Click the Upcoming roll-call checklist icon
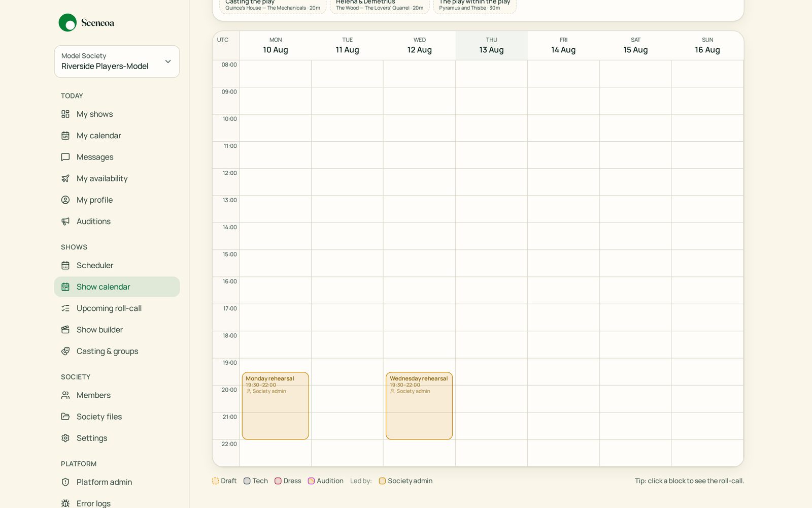 coord(65,308)
